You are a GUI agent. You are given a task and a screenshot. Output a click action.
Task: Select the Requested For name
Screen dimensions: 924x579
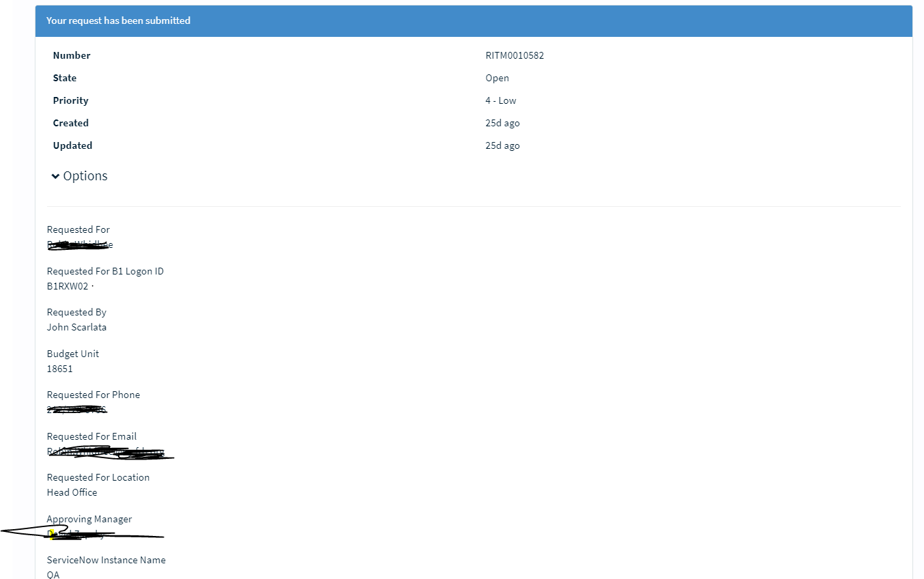pyautogui.click(x=80, y=244)
